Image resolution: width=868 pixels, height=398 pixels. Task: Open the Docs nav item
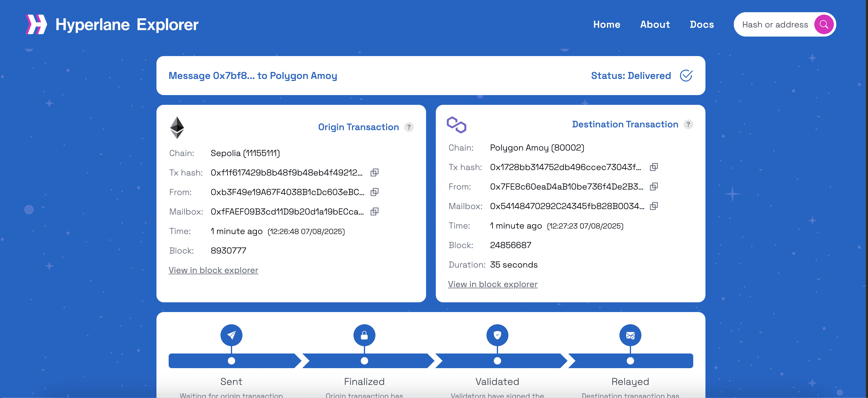pyautogui.click(x=701, y=25)
